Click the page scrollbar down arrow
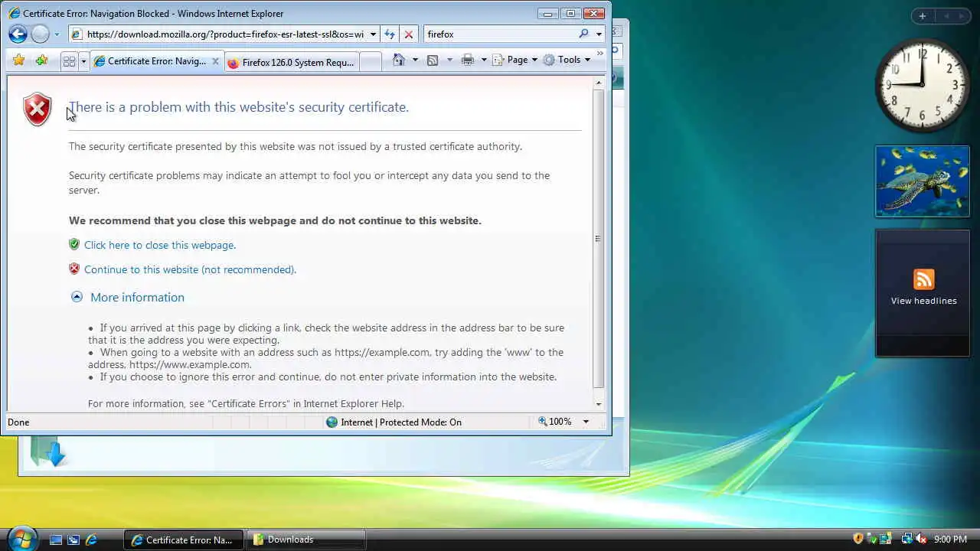 [x=599, y=404]
